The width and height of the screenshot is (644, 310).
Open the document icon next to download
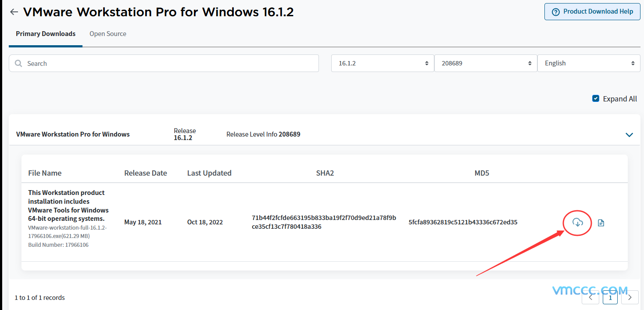(601, 223)
